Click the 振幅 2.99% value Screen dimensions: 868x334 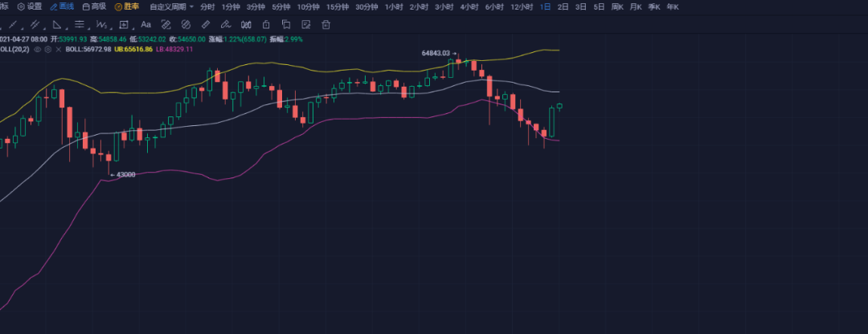(x=286, y=39)
